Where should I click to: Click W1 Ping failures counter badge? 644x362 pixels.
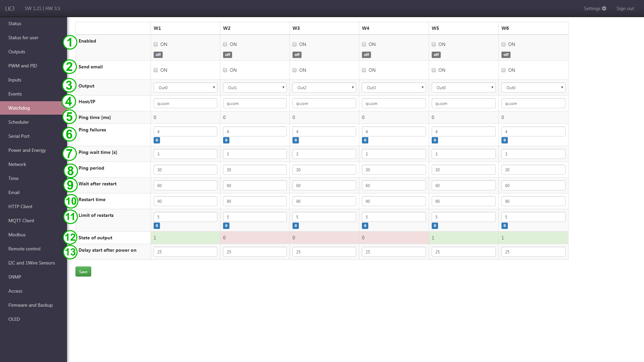tap(157, 140)
